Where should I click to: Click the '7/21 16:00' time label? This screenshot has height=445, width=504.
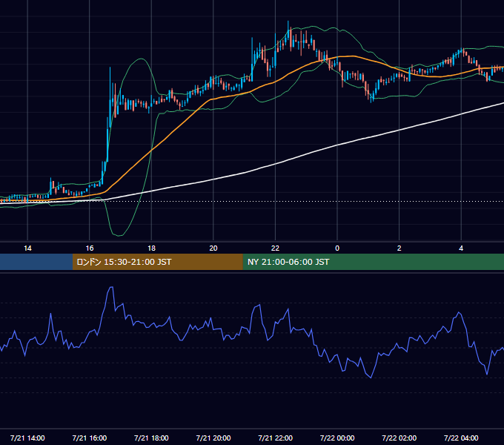point(90,438)
